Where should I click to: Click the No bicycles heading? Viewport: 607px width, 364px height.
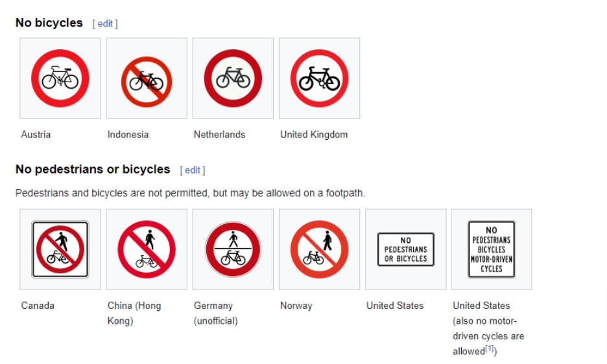[49, 23]
